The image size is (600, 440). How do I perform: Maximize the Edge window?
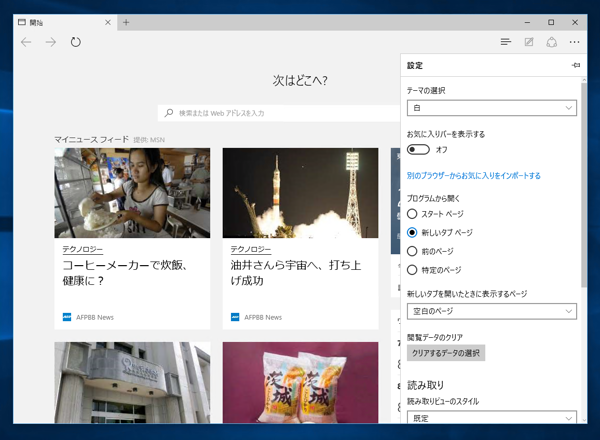coord(551,23)
